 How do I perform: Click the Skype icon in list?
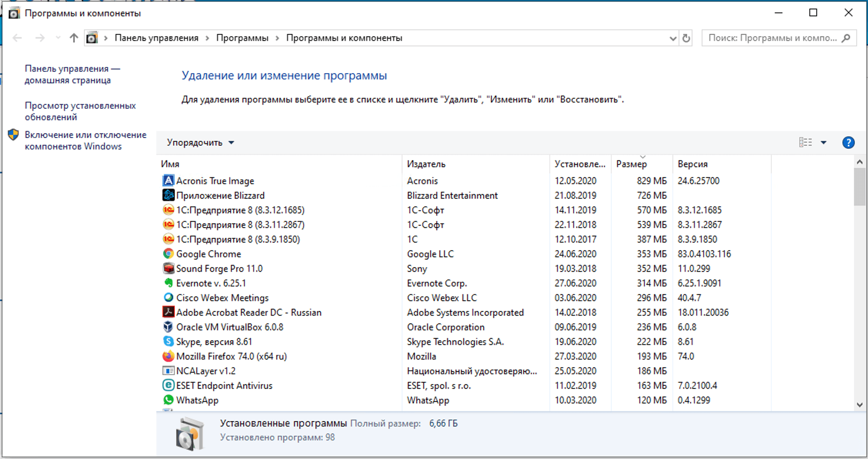pyautogui.click(x=168, y=342)
